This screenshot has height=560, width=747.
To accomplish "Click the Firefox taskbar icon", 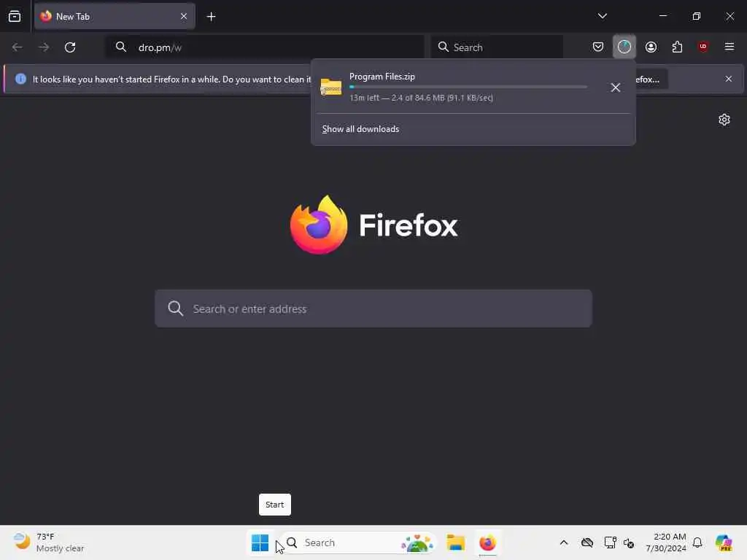I will (x=487, y=542).
